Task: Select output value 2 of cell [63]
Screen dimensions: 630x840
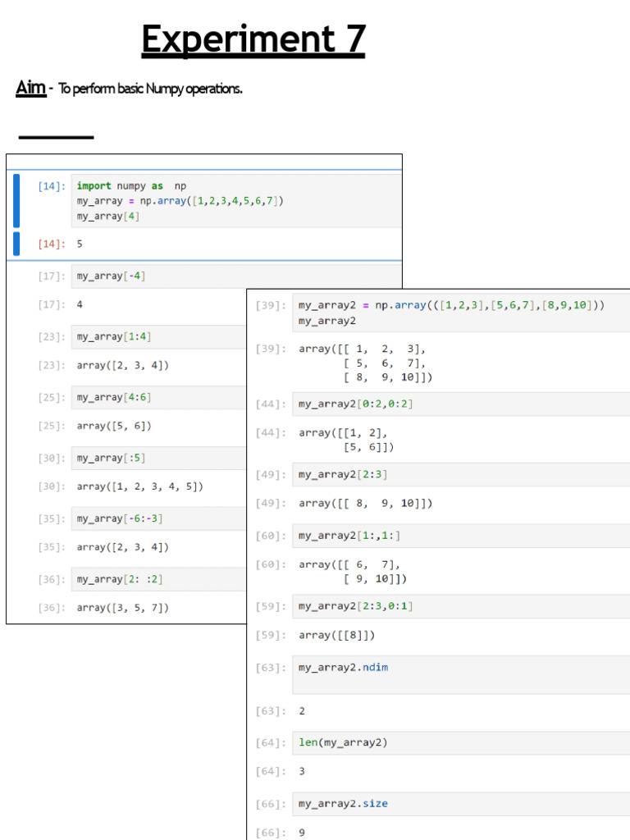Action: 302,711
